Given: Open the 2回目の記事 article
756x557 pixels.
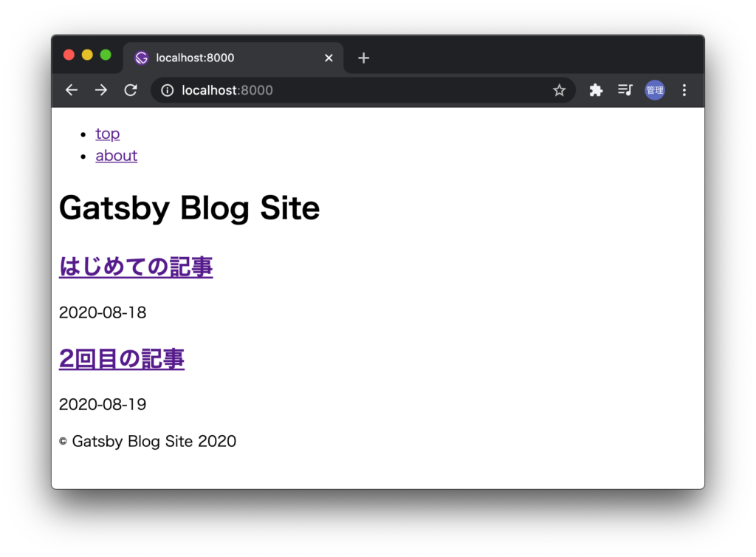Looking at the screenshot, I should coord(121,359).
